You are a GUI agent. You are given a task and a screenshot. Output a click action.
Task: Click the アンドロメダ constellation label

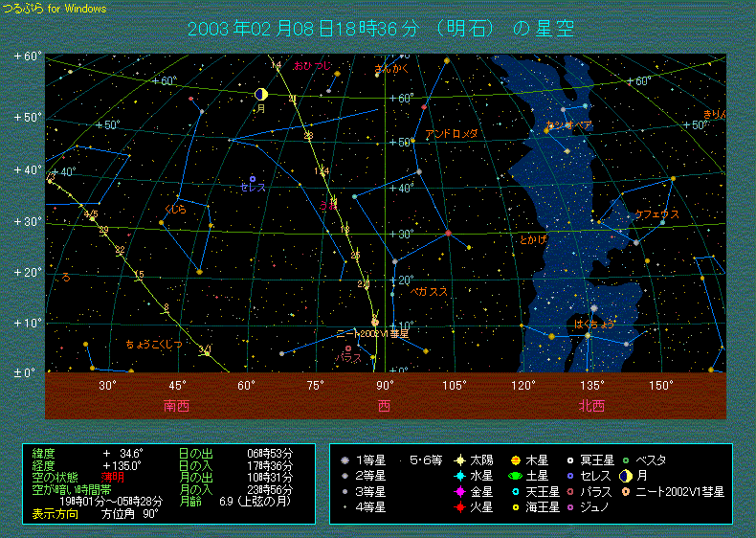point(451,134)
